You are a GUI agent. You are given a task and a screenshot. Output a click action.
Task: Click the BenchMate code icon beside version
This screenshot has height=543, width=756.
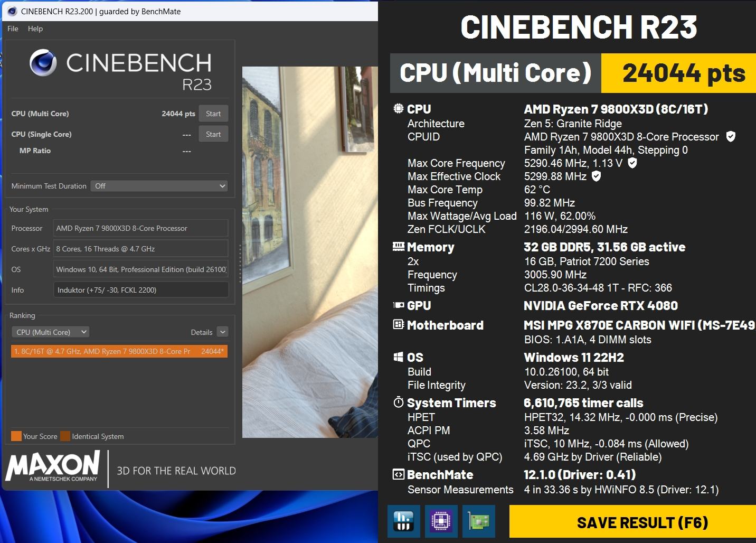coord(399,474)
